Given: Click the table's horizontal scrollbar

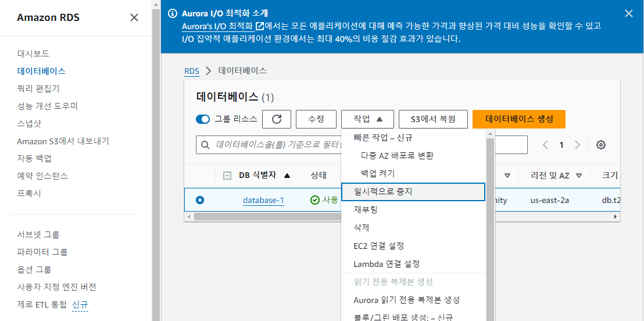Looking at the screenshot, I should click(x=267, y=216).
